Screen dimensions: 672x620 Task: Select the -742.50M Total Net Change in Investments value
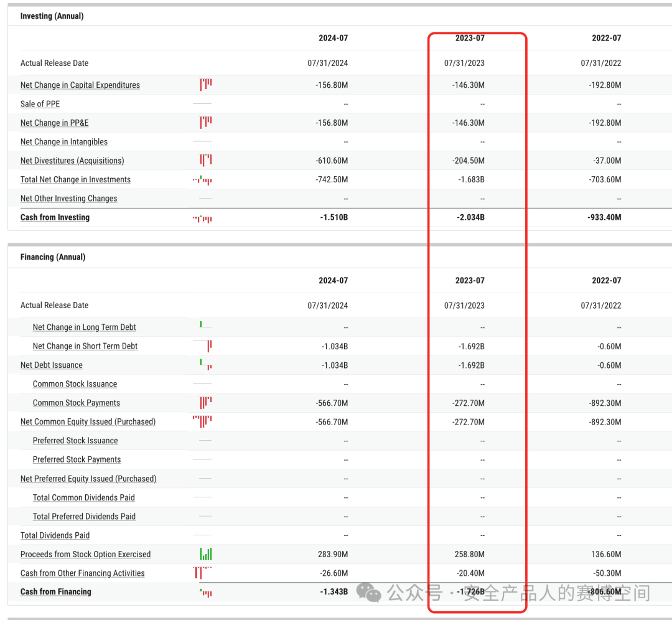pyautogui.click(x=332, y=179)
